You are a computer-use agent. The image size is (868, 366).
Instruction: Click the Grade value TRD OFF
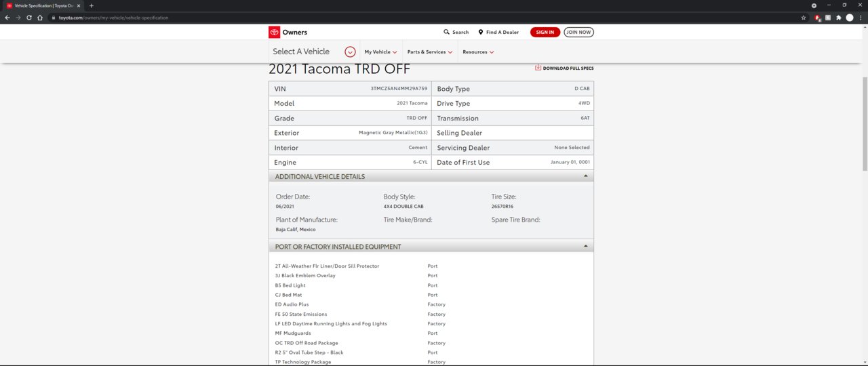click(417, 118)
